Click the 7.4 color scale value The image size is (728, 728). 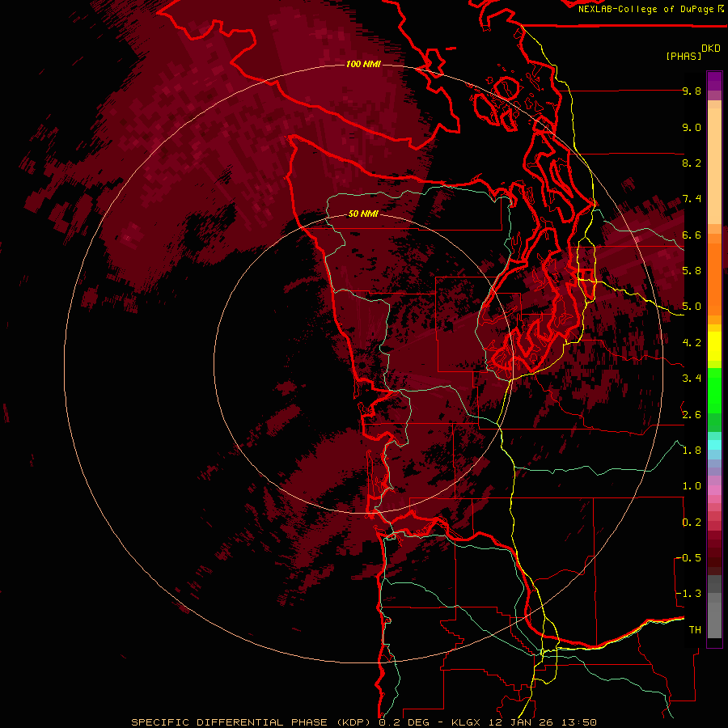pos(692,199)
